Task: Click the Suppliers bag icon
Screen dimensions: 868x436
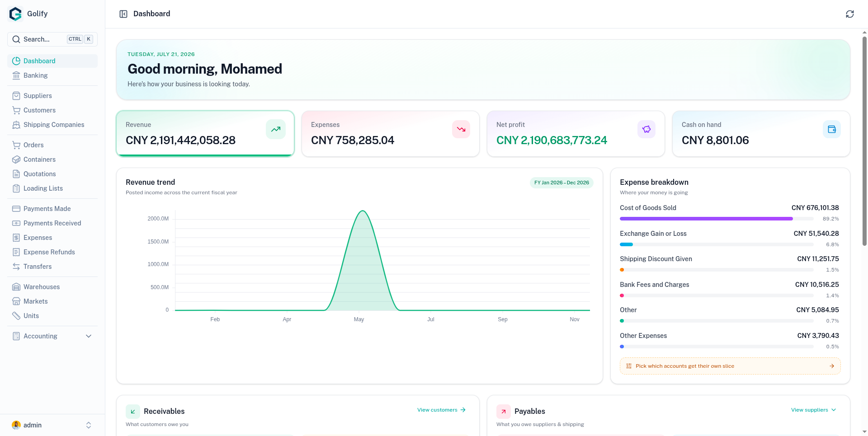Action: click(16, 96)
